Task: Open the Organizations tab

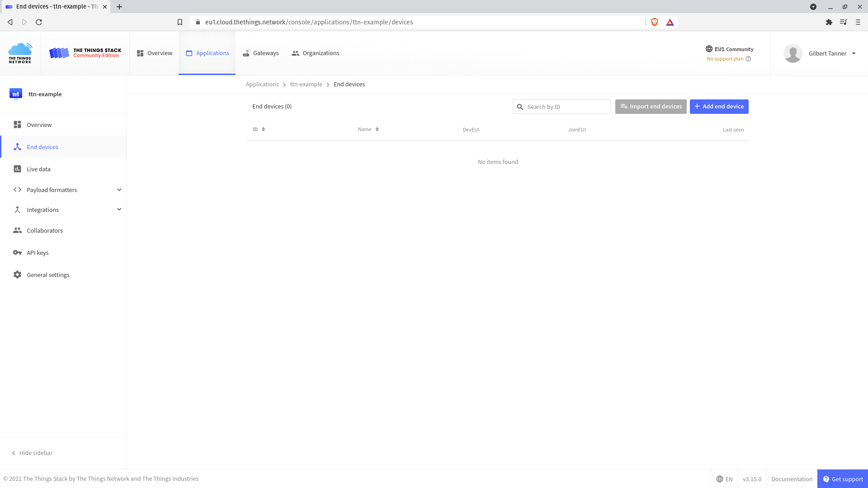Action: pos(316,53)
